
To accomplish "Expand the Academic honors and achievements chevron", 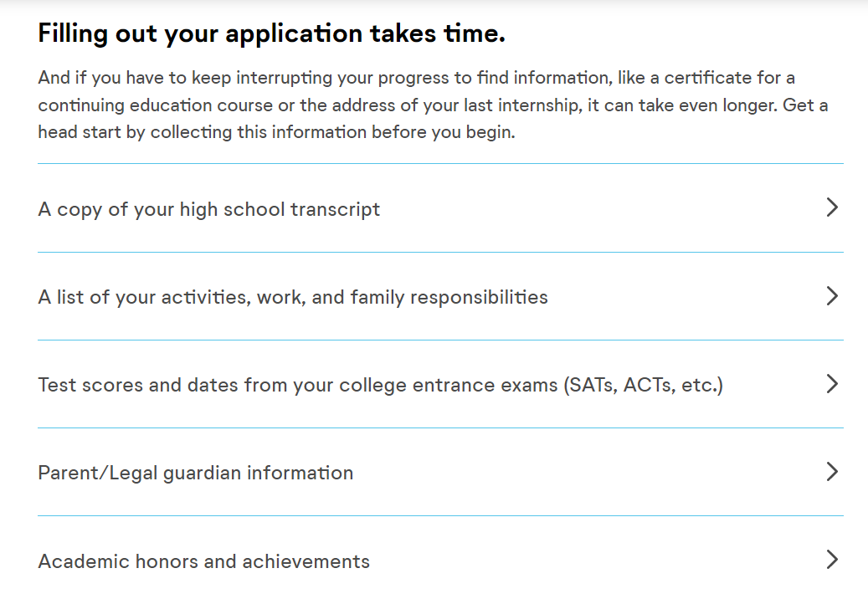I will [831, 560].
